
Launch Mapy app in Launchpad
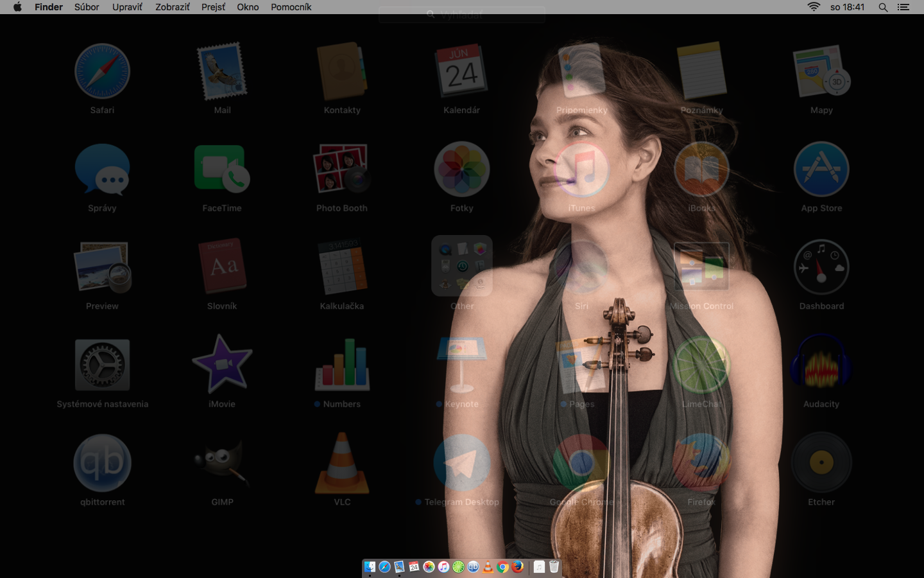821,71
